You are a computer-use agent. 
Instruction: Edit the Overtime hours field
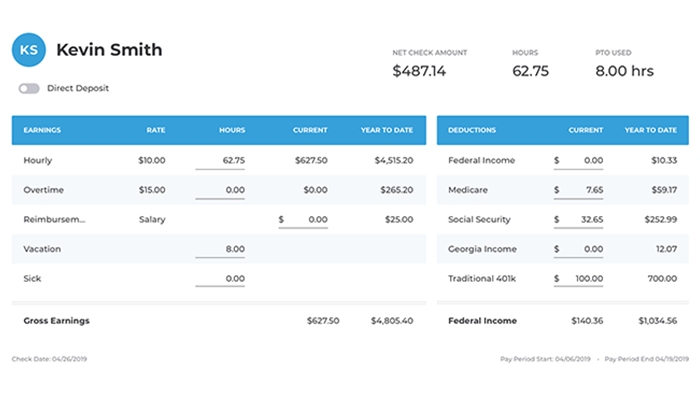[x=220, y=189]
